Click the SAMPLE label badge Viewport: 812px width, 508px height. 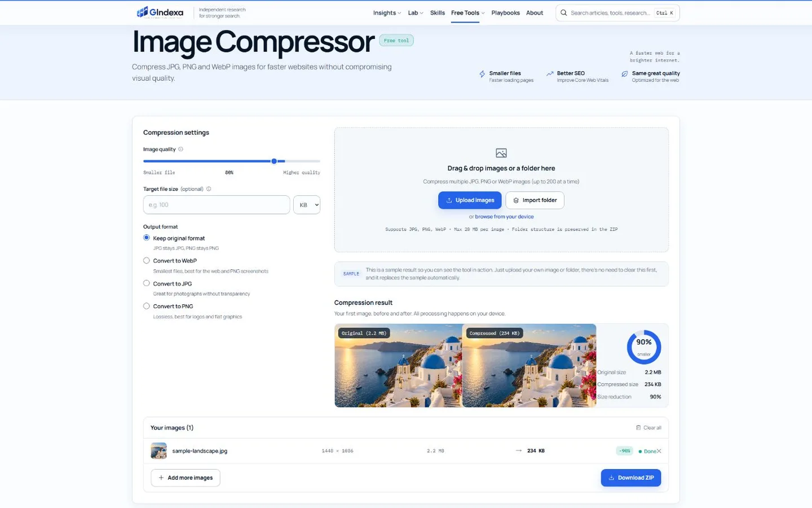(351, 274)
